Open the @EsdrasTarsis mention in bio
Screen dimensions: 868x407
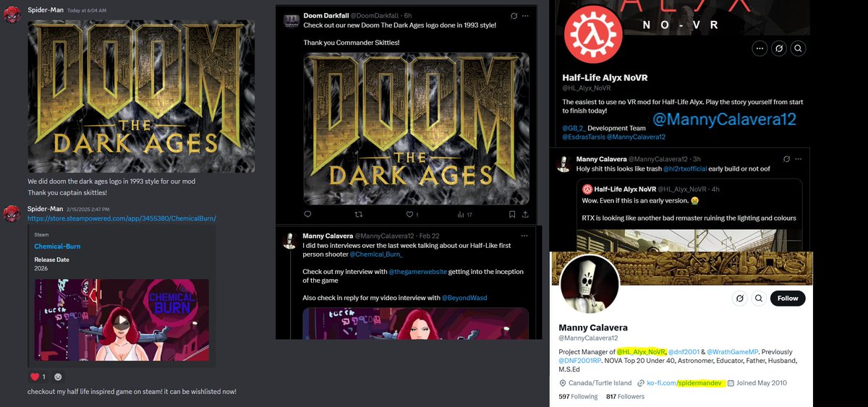(x=583, y=137)
